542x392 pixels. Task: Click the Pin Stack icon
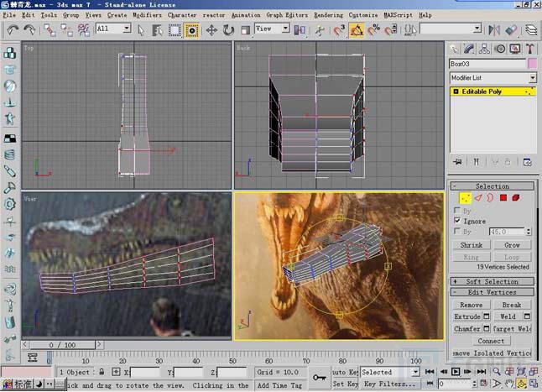click(x=458, y=162)
